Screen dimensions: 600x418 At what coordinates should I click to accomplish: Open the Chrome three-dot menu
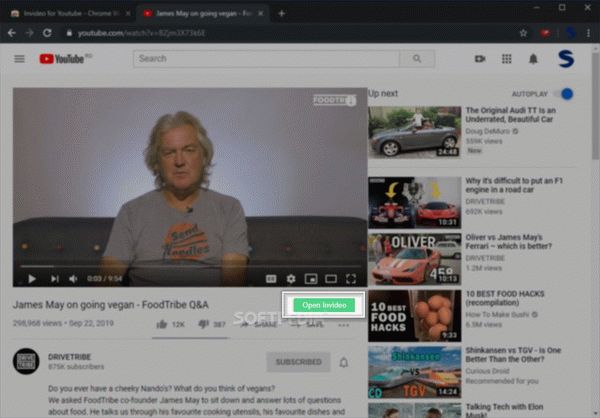click(588, 33)
